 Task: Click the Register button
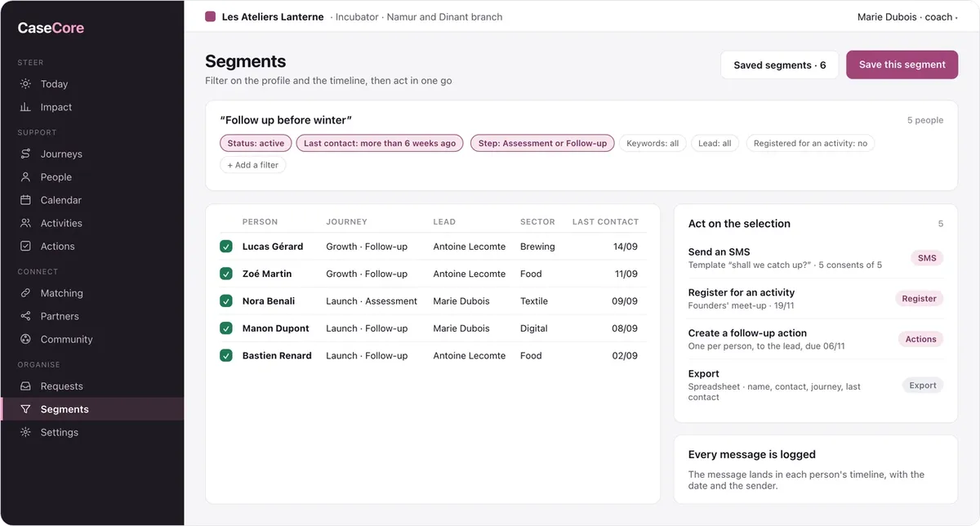click(919, 299)
